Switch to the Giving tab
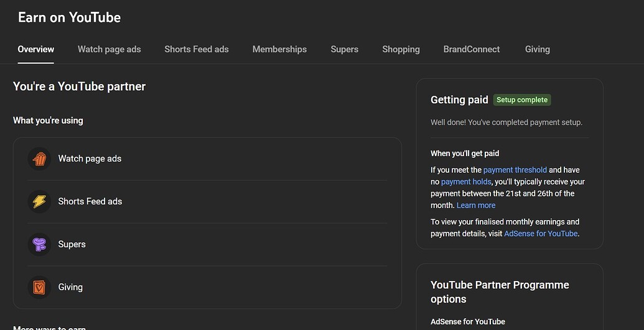Screen dimensions: 644x330 coord(537,49)
